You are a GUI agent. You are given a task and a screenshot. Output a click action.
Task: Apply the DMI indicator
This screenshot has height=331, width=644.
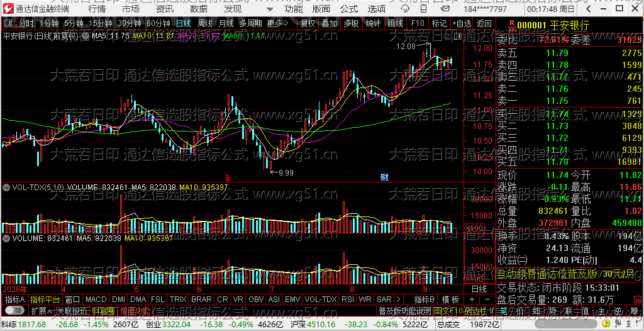click(119, 300)
